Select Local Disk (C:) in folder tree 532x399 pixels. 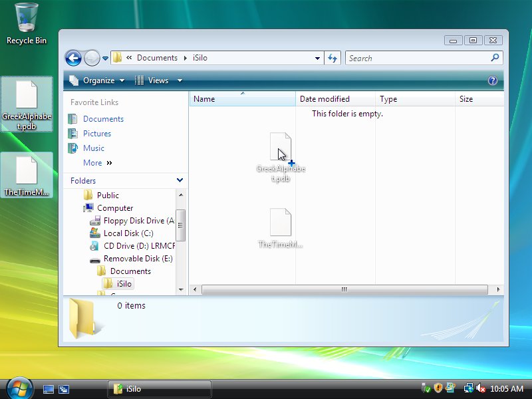[x=128, y=233]
